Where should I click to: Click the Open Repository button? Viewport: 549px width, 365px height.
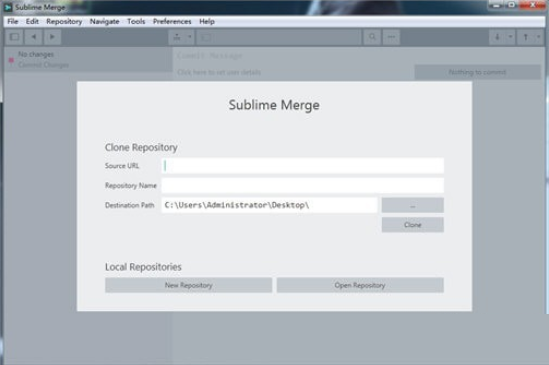(360, 285)
